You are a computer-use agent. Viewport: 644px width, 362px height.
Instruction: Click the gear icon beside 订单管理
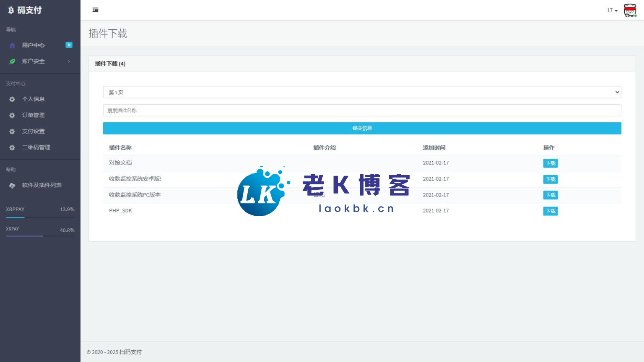pyautogui.click(x=12, y=115)
